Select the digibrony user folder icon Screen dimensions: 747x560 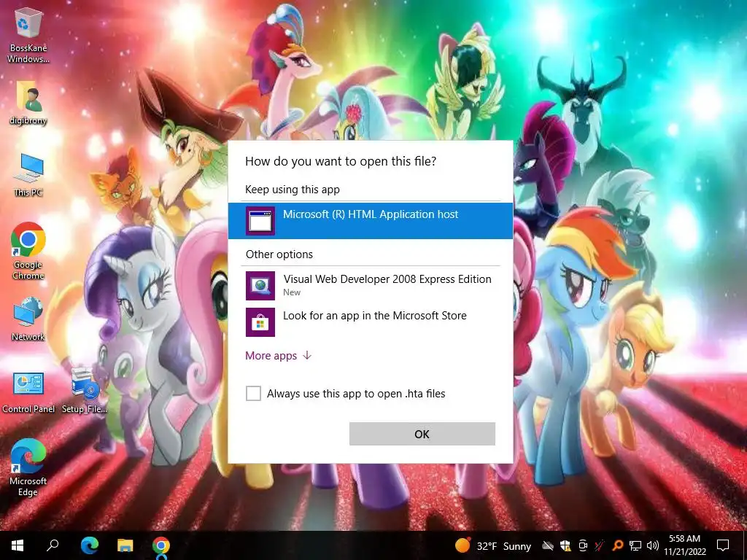[28, 104]
